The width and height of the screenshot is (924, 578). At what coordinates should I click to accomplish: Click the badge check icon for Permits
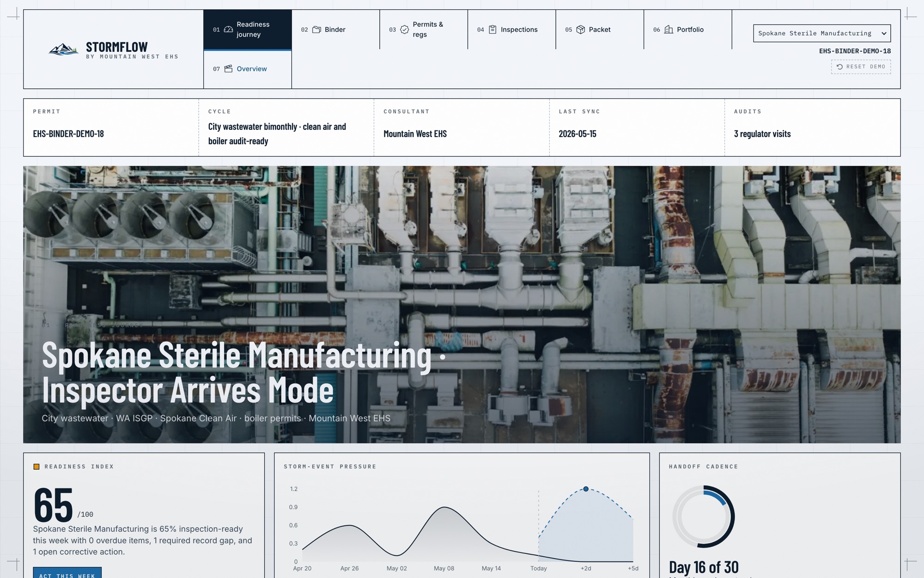404,30
